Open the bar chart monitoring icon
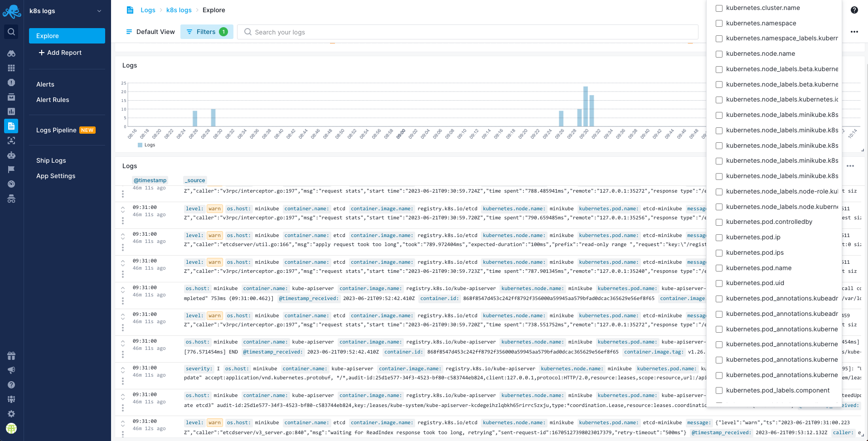 click(x=11, y=111)
